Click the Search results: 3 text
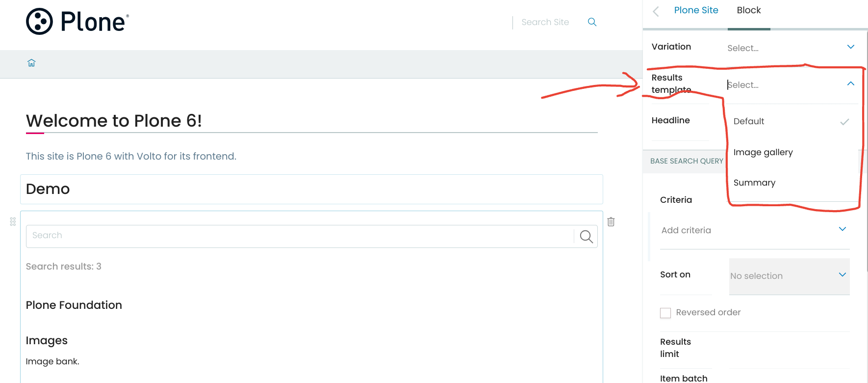Screen dimensions: 868x383 (x=64, y=267)
